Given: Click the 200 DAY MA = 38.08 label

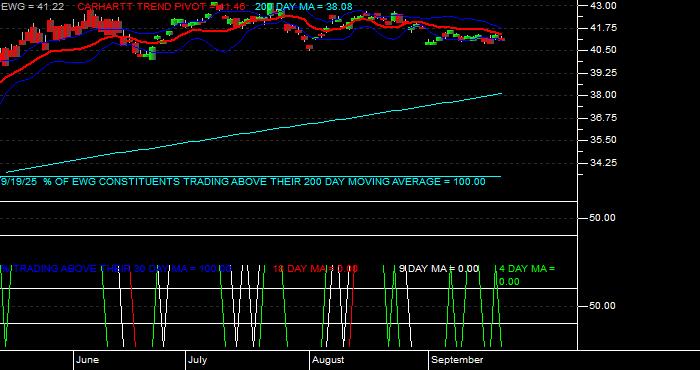Looking at the screenshot, I should pyautogui.click(x=304, y=7).
